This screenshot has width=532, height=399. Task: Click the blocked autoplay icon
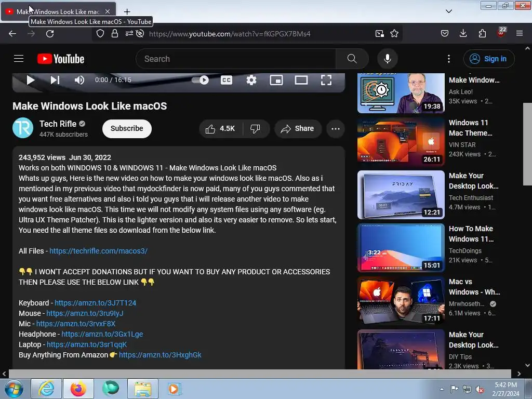click(x=140, y=33)
